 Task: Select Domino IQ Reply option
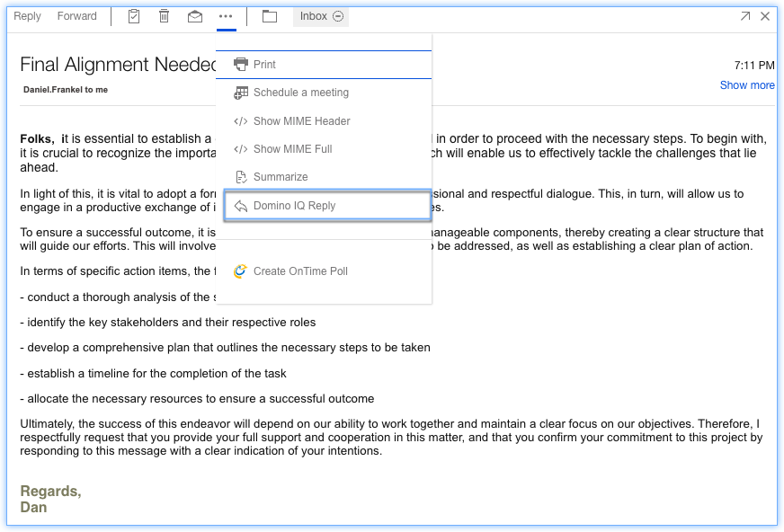pos(327,205)
